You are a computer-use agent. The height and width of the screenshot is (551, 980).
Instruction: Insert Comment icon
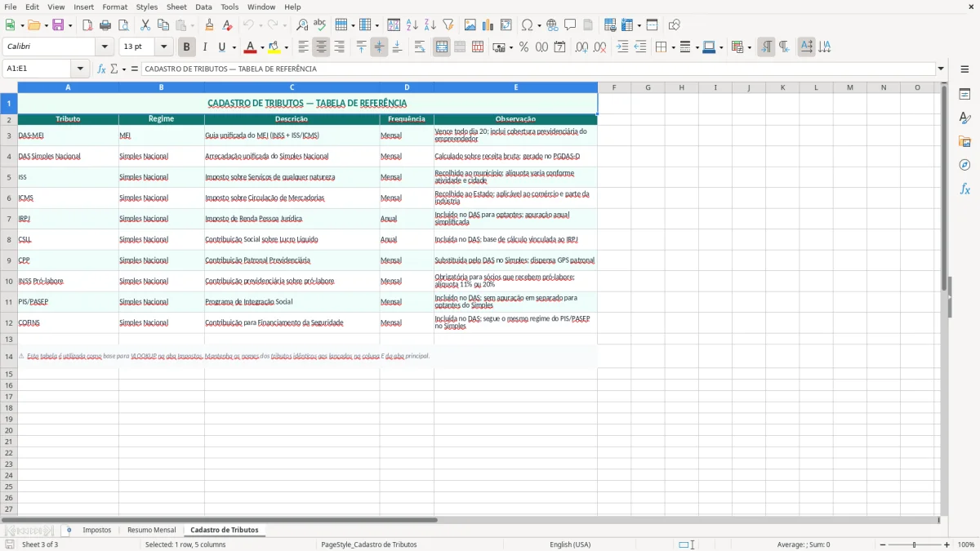(570, 25)
